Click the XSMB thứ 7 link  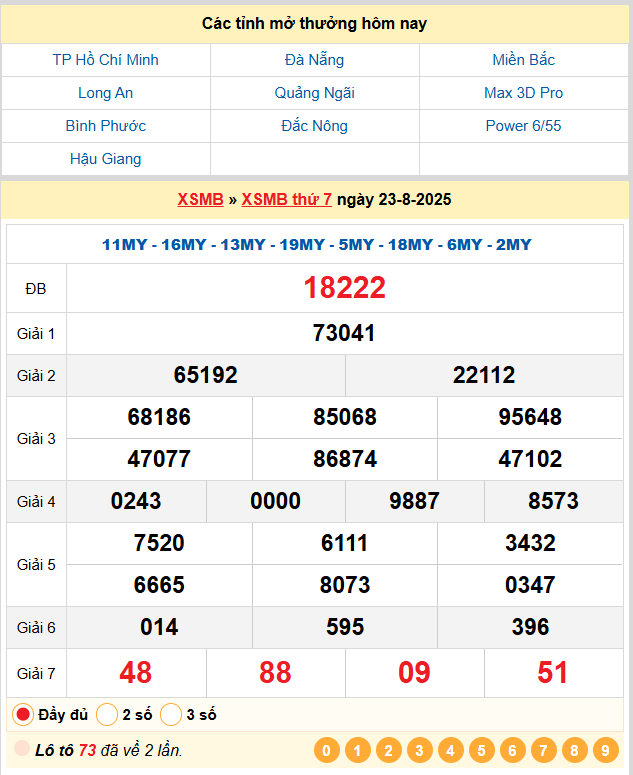(287, 199)
